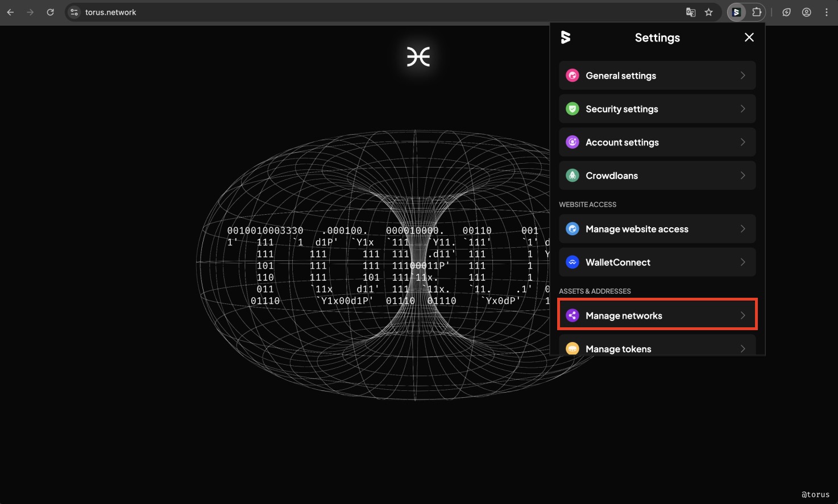Click the yellow Manage tokens icon
838x504 pixels.
tap(573, 348)
